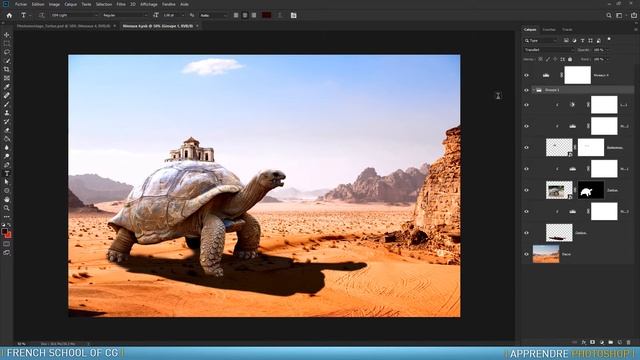Open the Calque menu

(71, 4)
